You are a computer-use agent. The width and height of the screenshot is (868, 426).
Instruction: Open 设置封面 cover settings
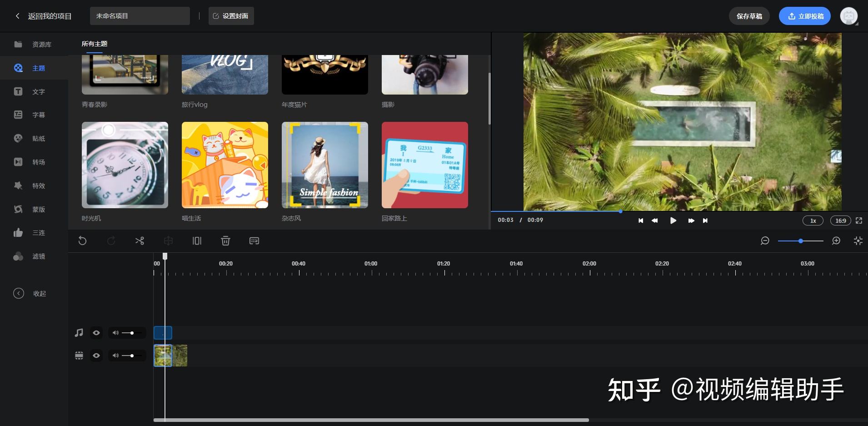(x=231, y=16)
